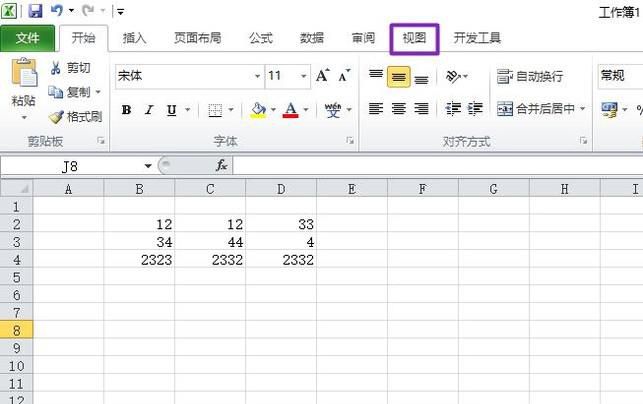The height and width of the screenshot is (404, 643).
Task: Open the 复制 dropdown arrow
Action: 98,92
